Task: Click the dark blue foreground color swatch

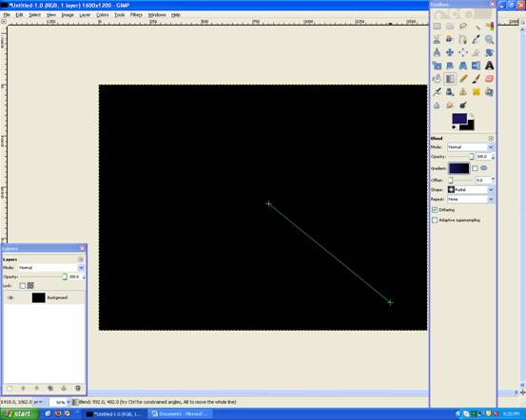Action: (458, 119)
